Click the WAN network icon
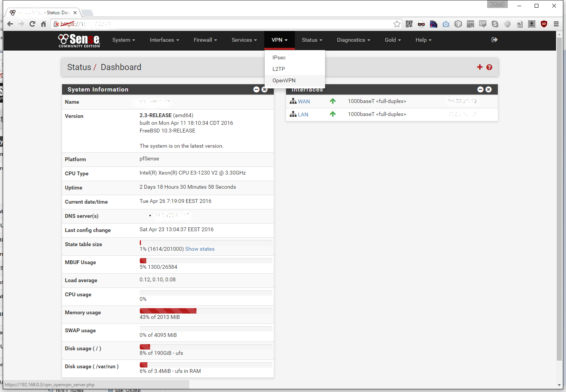 [293, 101]
